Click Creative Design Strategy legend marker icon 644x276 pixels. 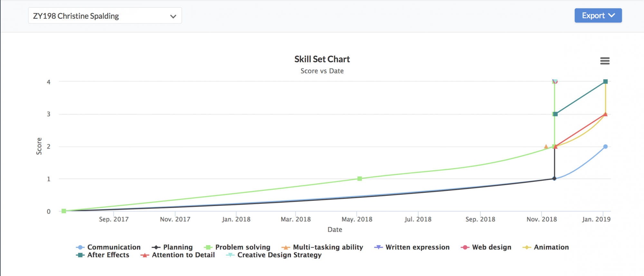230,255
